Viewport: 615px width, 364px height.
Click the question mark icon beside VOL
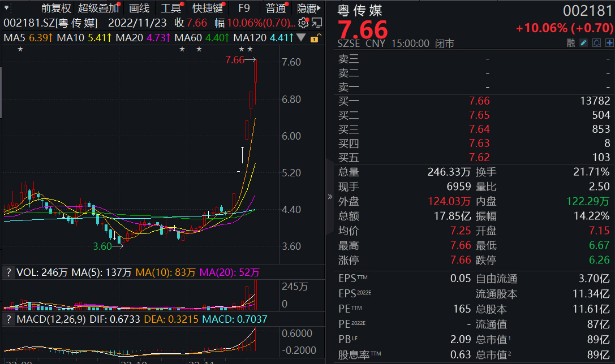click(x=8, y=273)
